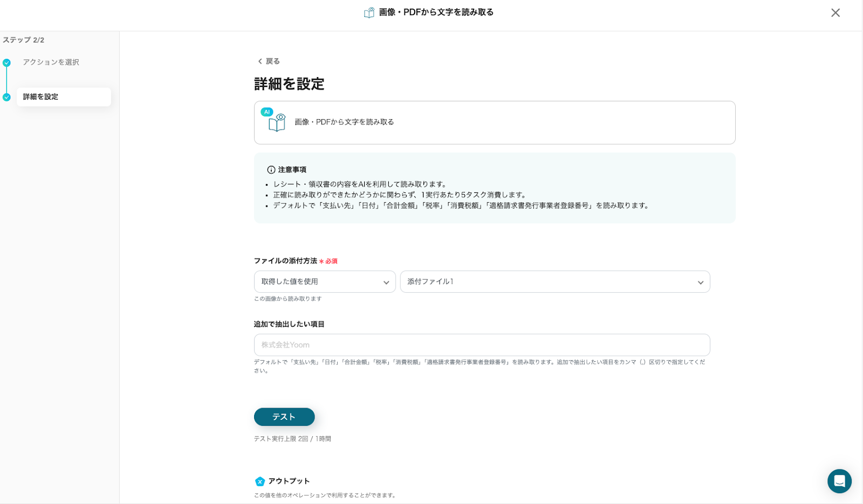Focus the 追加で抽出したい項目 input field
Image resolution: width=863 pixels, height=504 pixels.
(482, 345)
